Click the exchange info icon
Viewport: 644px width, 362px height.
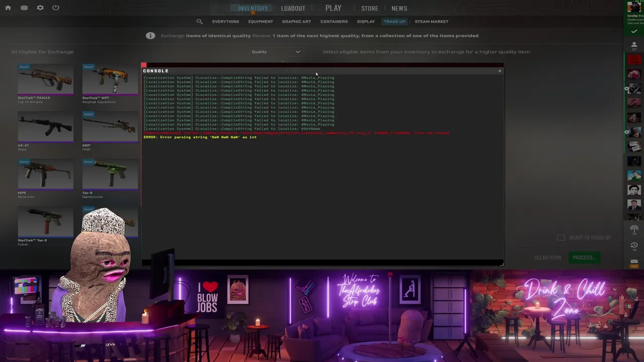(150, 36)
